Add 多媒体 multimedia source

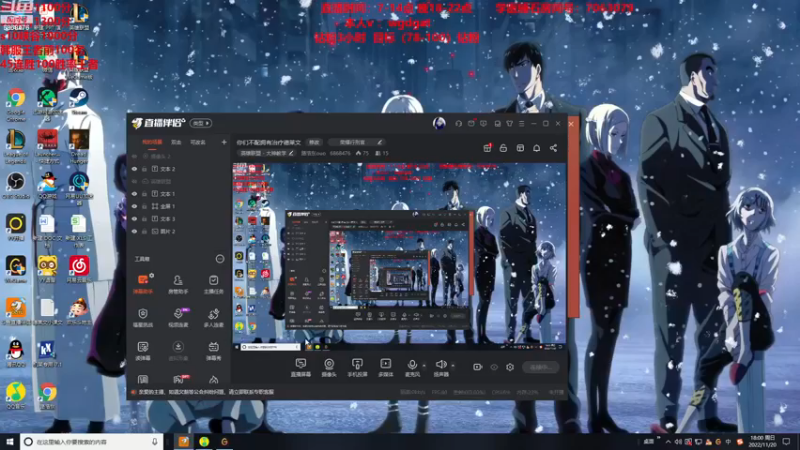tap(385, 367)
